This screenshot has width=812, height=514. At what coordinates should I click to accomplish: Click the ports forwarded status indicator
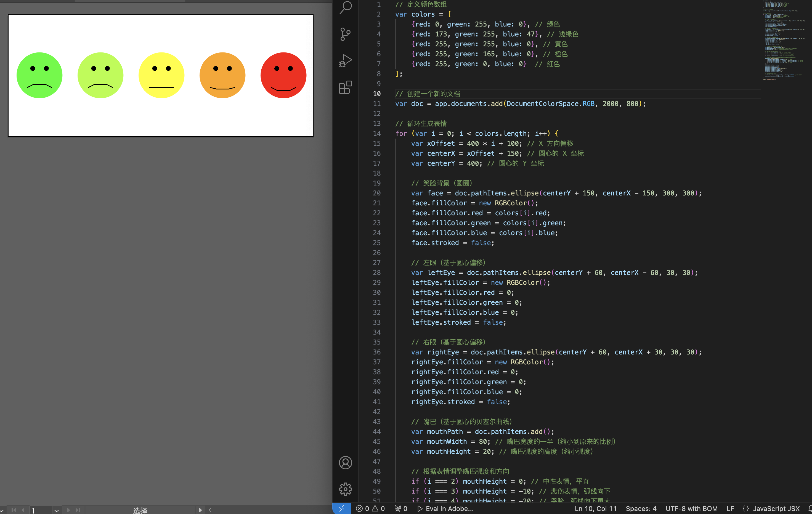click(401, 508)
